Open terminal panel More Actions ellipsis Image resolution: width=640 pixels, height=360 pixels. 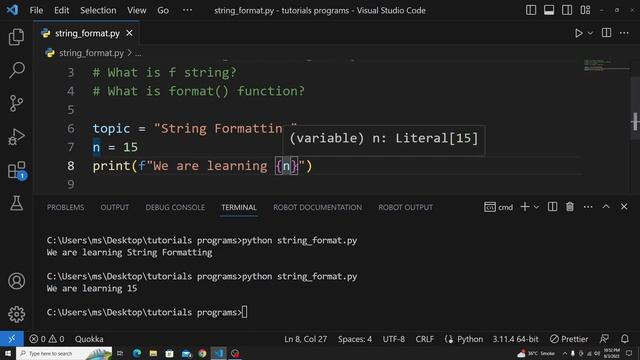click(588, 207)
